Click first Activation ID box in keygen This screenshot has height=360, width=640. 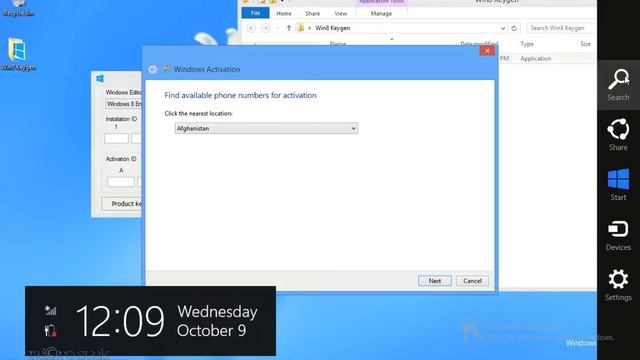121,182
